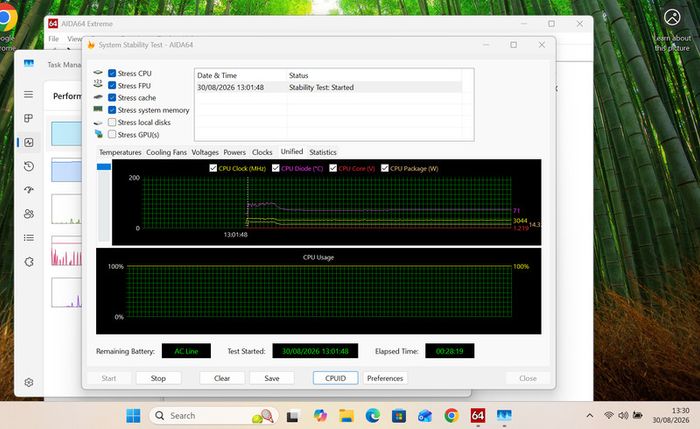Select the Unified tab
Screen dimensions: 700x429
tap(292, 152)
